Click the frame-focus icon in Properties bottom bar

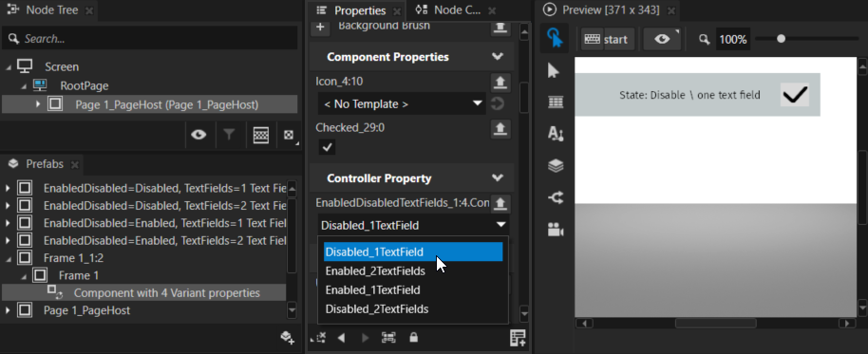point(389,338)
